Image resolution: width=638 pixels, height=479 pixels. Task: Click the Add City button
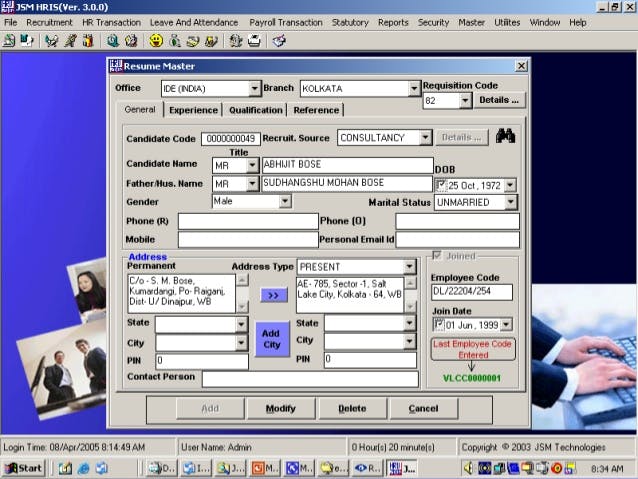pyautogui.click(x=271, y=339)
